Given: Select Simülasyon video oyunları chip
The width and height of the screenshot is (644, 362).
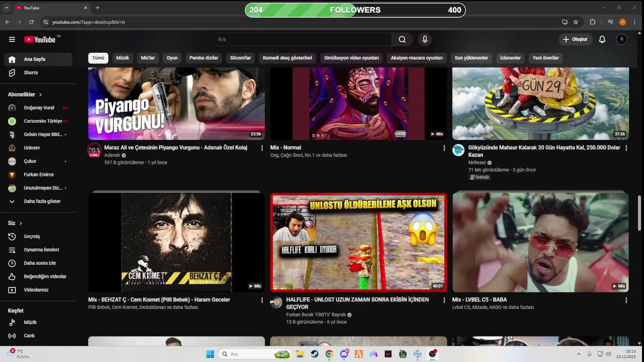Looking at the screenshot, I should tap(352, 58).
